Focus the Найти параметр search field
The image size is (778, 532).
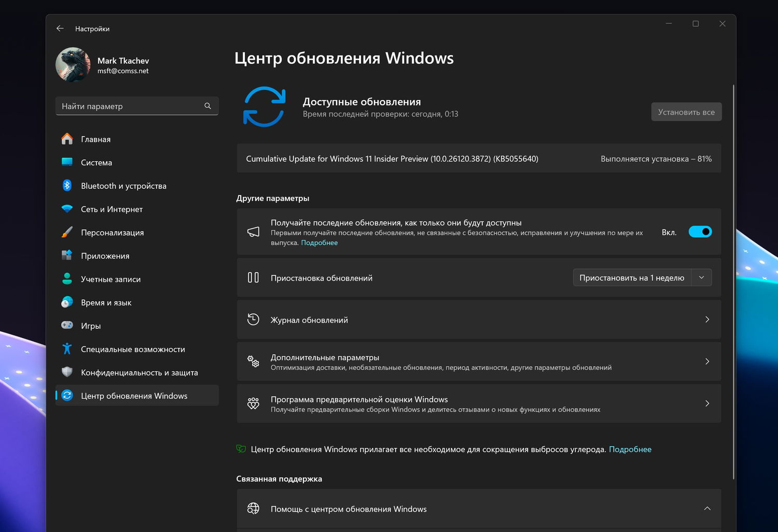point(130,106)
